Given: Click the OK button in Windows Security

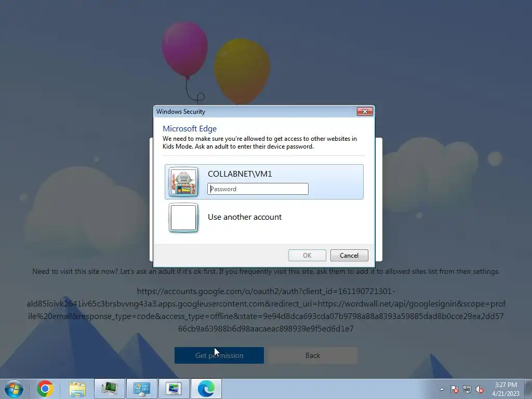Looking at the screenshot, I should coord(307,256).
